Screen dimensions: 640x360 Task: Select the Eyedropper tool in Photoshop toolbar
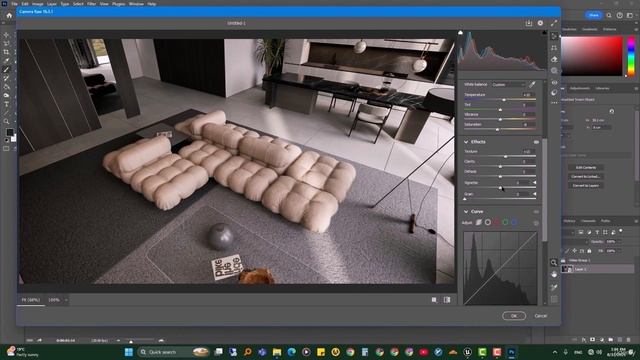(x=7, y=61)
